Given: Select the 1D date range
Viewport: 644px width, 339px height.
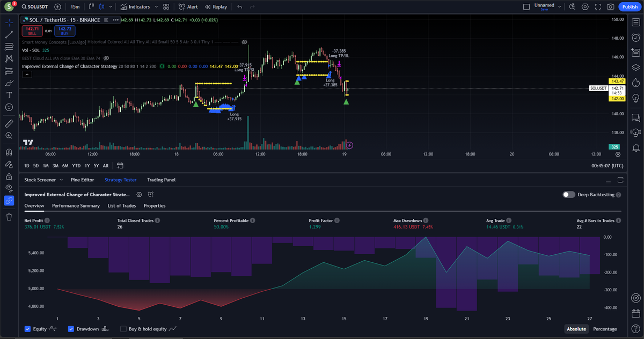Looking at the screenshot, I should [x=27, y=166].
